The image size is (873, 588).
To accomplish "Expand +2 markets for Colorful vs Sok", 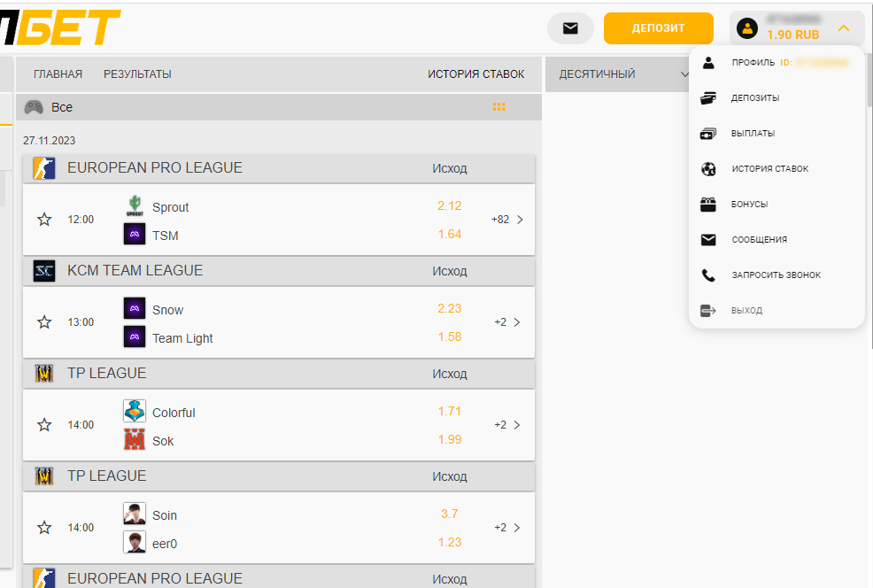I will coord(507,425).
